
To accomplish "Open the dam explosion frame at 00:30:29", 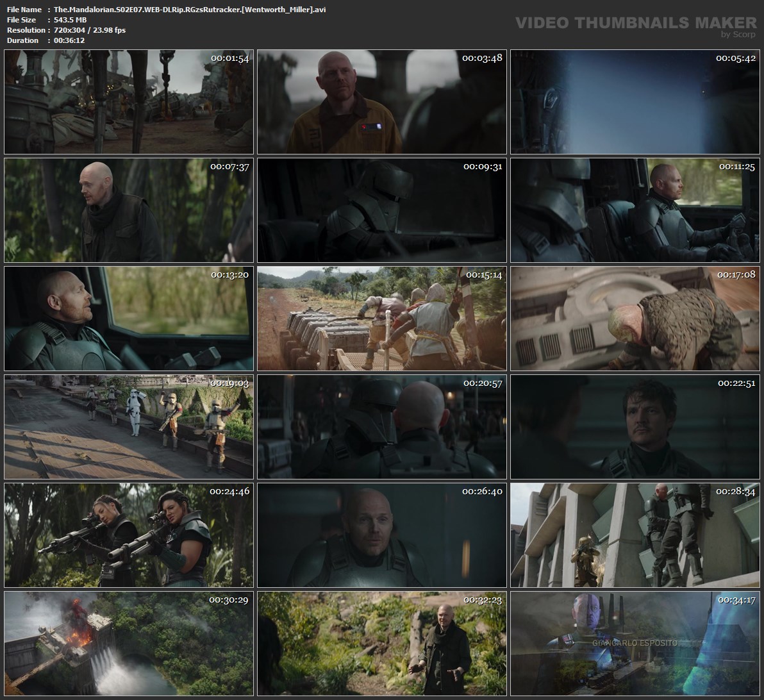I will (129, 644).
